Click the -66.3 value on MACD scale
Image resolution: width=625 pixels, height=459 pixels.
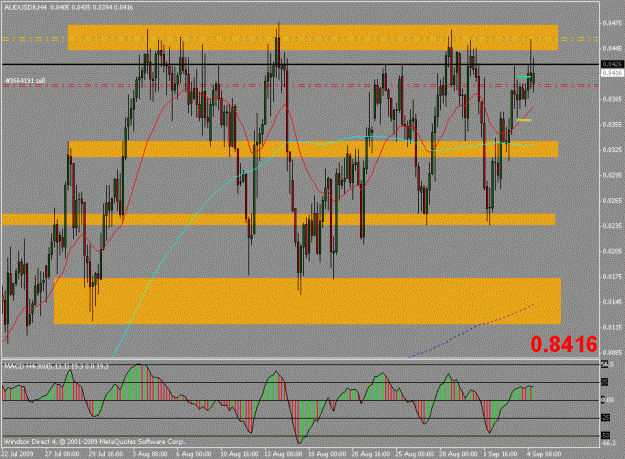pyautogui.click(x=609, y=443)
